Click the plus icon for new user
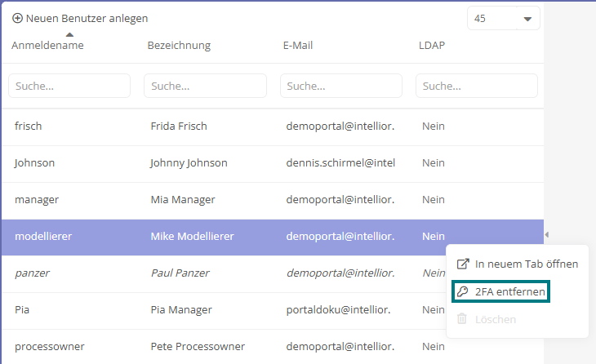This screenshot has height=364, width=596. click(17, 18)
